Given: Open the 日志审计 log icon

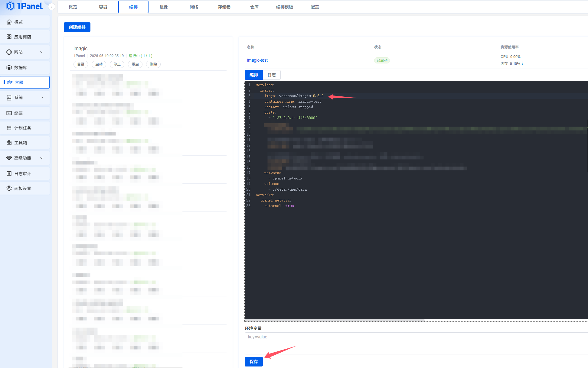Looking at the screenshot, I should (x=9, y=174).
